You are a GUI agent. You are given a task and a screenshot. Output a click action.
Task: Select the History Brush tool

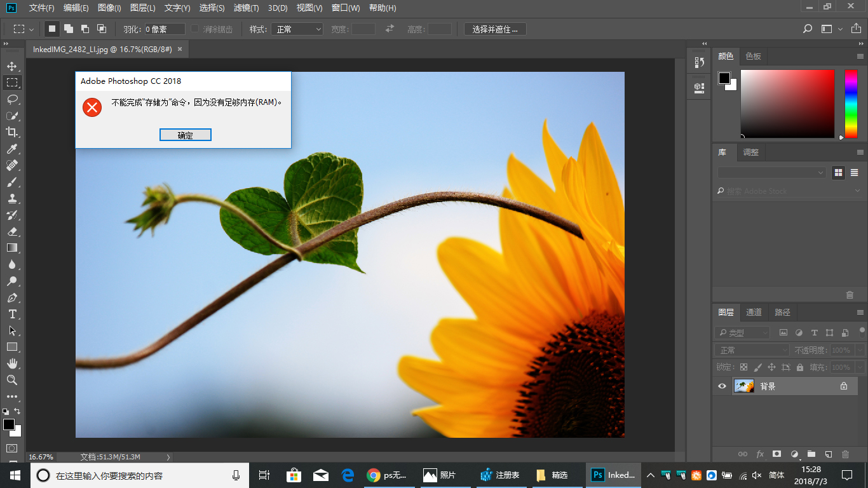pos(11,215)
